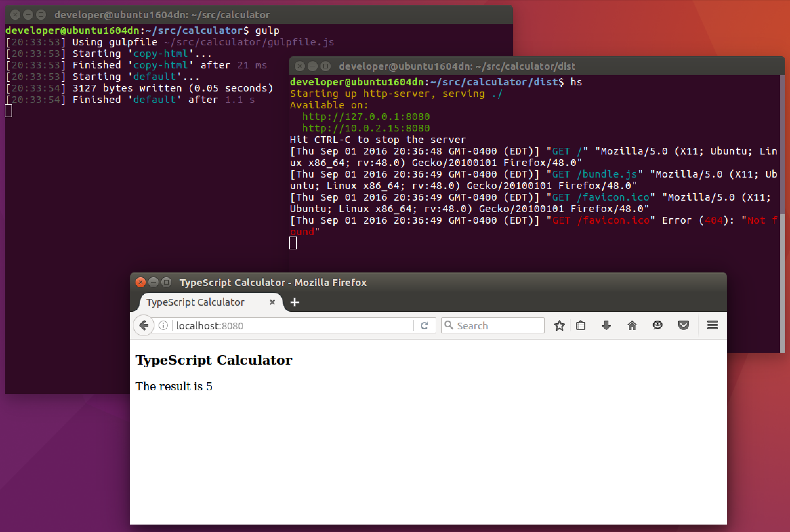Click the Firefox back arrow button
The width and height of the screenshot is (790, 532).
pos(144,325)
